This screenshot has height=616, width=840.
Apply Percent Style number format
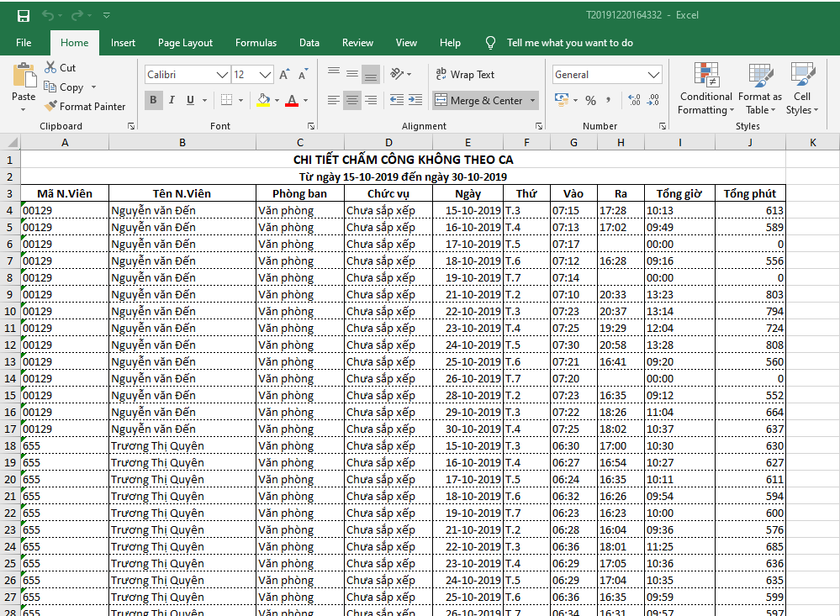click(x=590, y=100)
